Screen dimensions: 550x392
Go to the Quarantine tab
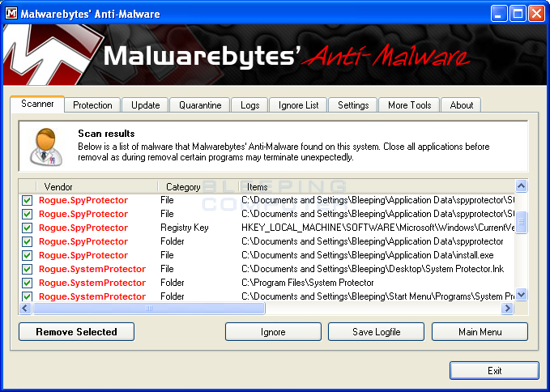point(200,105)
